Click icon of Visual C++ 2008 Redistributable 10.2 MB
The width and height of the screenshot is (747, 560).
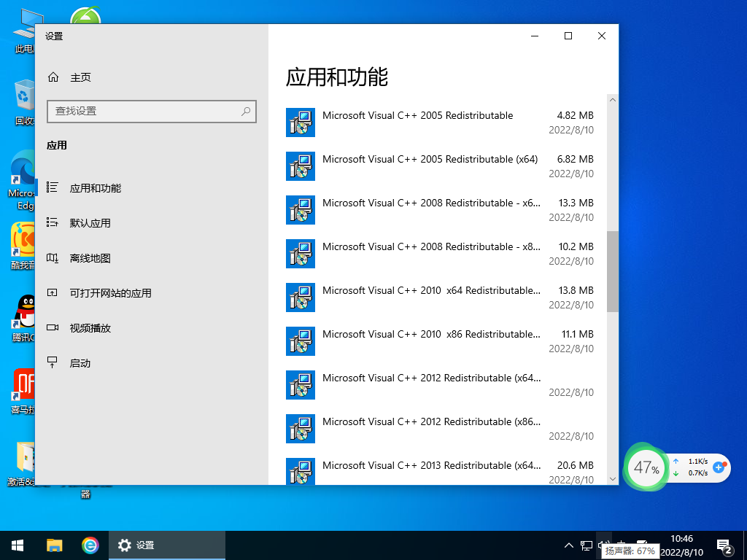[x=300, y=254]
